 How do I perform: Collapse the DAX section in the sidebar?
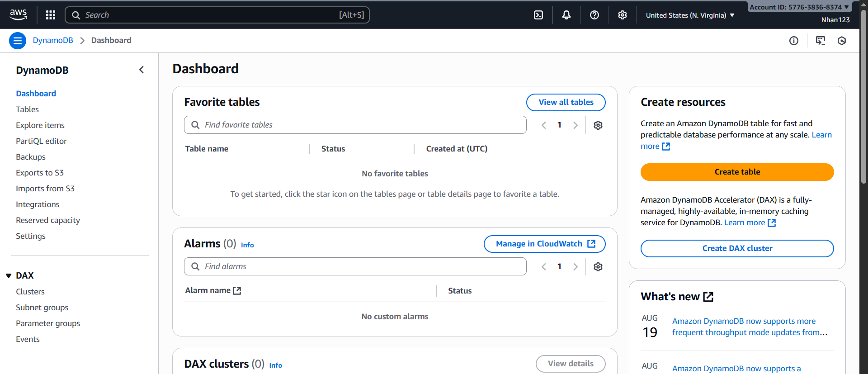click(9, 276)
